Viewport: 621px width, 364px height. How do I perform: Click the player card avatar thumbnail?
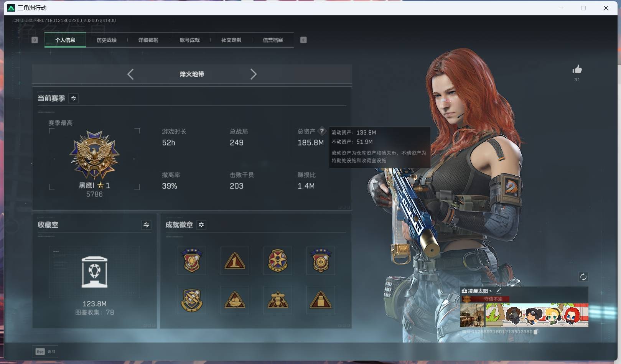click(473, 315)
